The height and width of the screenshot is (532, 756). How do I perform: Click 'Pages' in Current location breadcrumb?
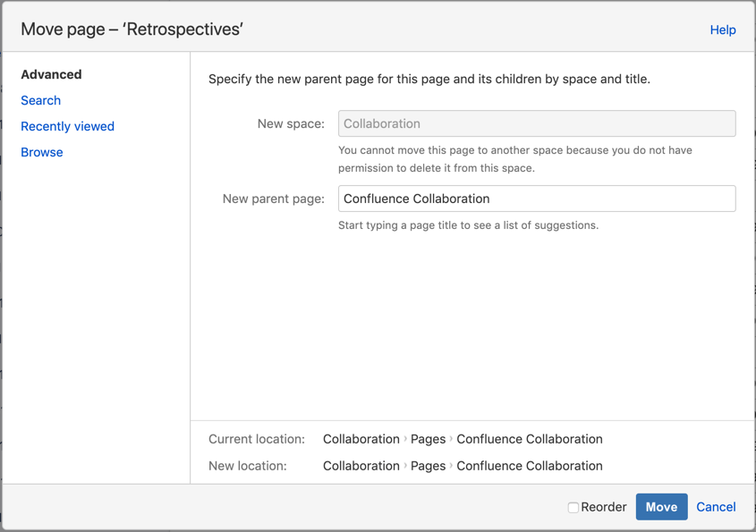[x=429, y=439]
